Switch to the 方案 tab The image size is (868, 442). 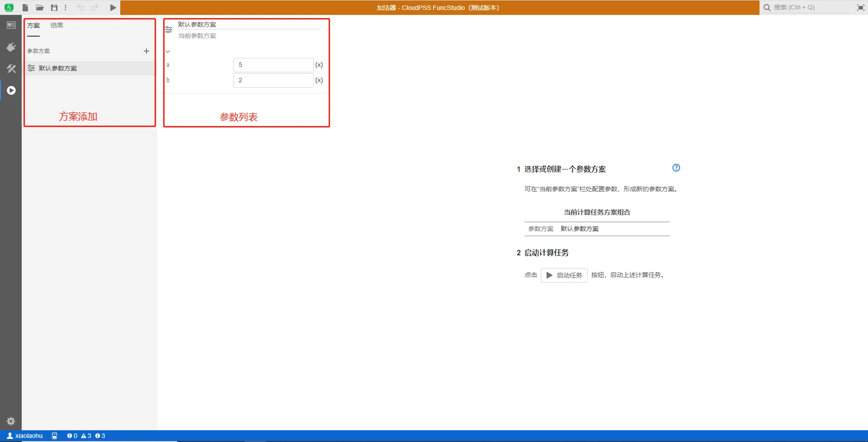[33, 25]
